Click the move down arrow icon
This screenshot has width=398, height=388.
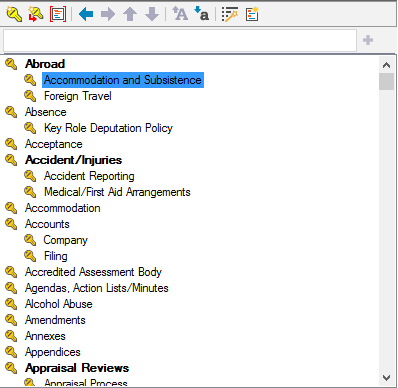pos(152,14)
